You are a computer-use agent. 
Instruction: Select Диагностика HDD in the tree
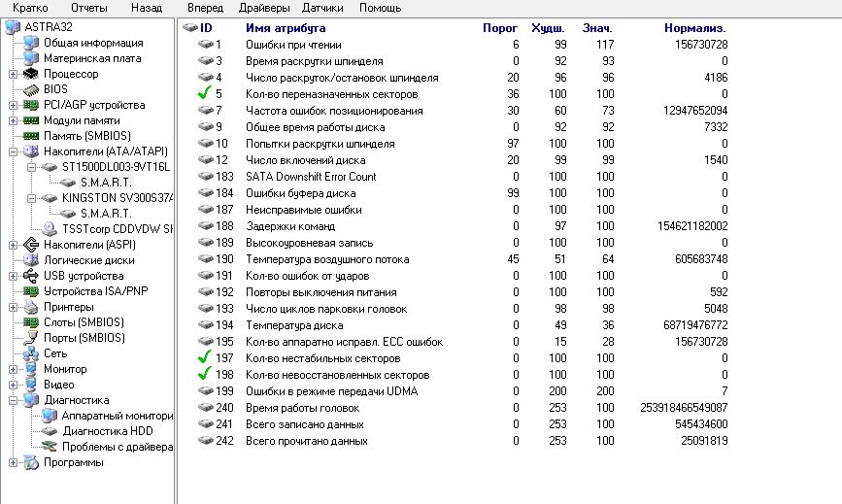[107, 431]
